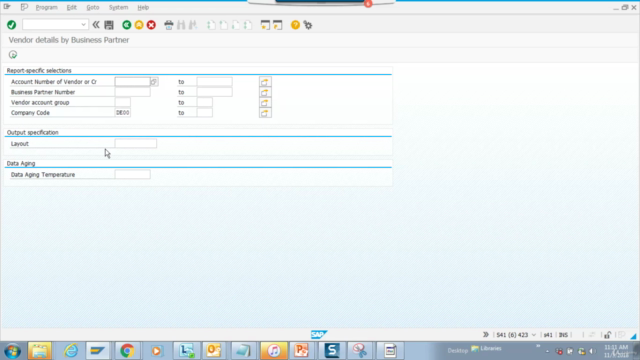The image size is (640, 360).
Task: Click the Execute clock icon below the title
Action: 13,54
